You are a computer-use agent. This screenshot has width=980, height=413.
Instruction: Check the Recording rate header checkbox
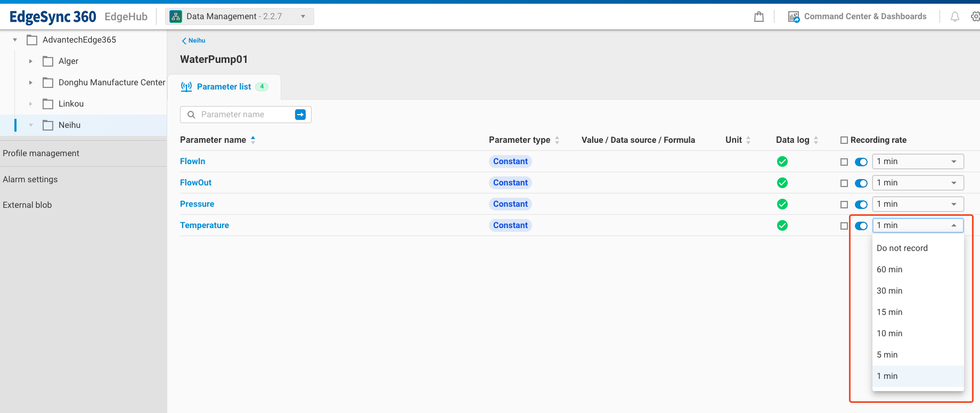(844, 140)
